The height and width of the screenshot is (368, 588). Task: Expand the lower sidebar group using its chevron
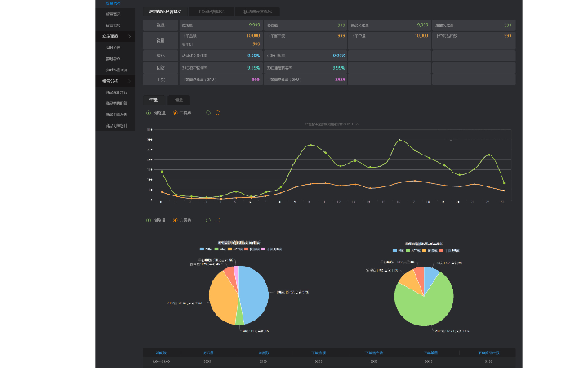tap(128, 81)
